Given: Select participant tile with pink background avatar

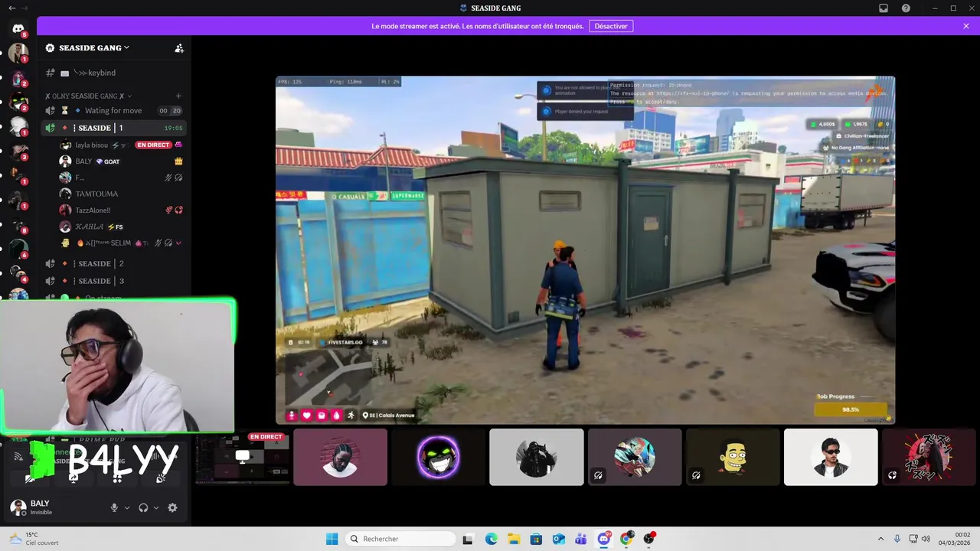Looking at the screenshot, I should click(x=341, y=457).
